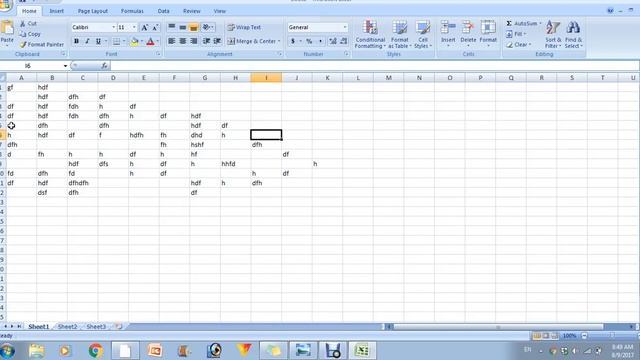Viewport: 640px width, 360px height.
Task: Toggle Bold formatting
Action: (76, 41)
